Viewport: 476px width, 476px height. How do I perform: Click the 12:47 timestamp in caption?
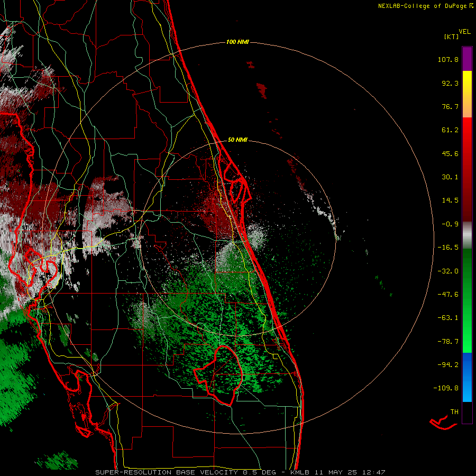(x=374, y=472)
